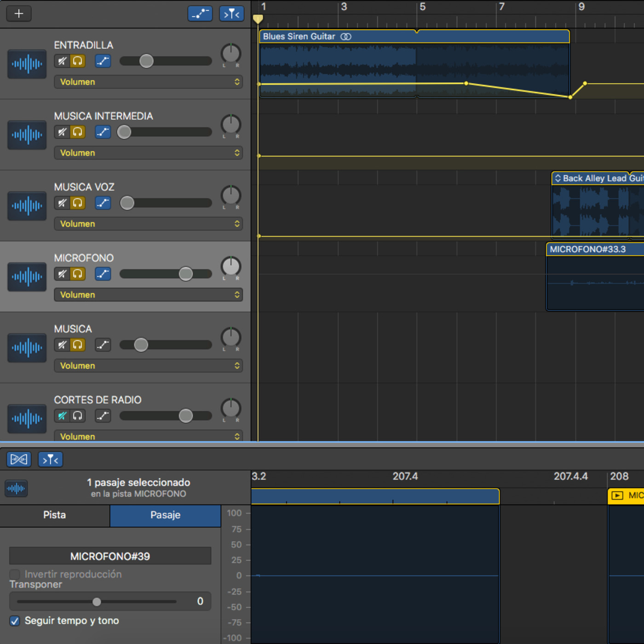The image size is (644, 644).
Task: Click the editor region waveform icon
Action: (16, 488)
